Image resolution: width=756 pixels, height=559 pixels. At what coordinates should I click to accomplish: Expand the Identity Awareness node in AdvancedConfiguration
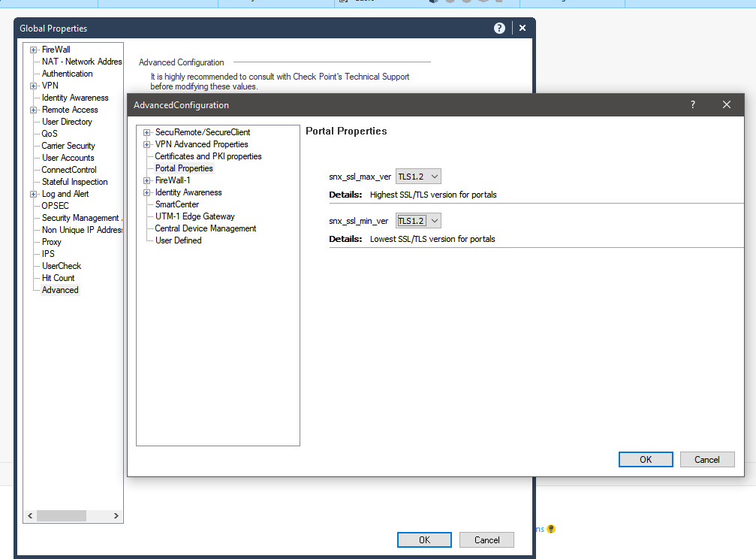click(x=147, y=192)
